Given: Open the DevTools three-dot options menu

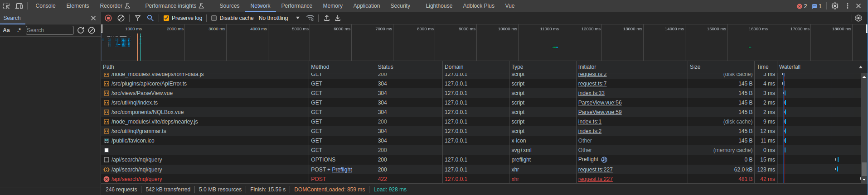Looking at the screenshot, I should (x=847, y=6).
